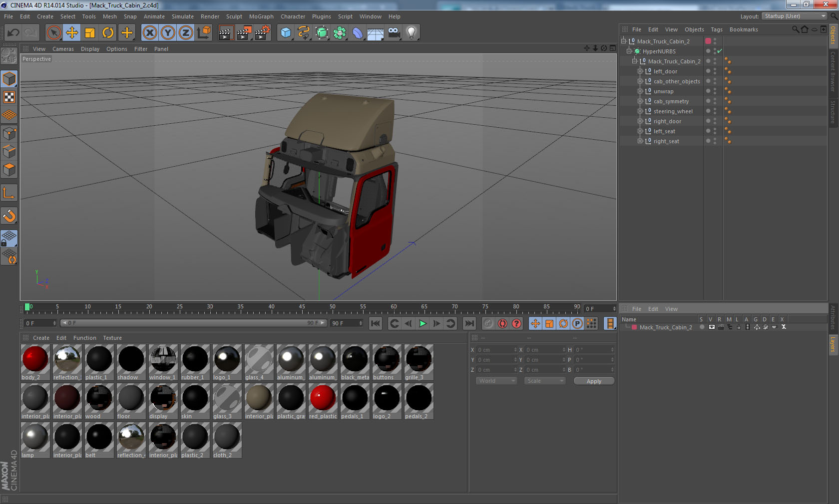The width and height of the screenshot is (839, 504).
Task: Toggle X axis lock
Action: pos(149,33)
